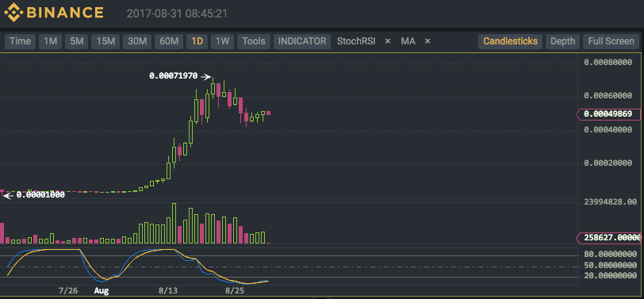Click the 0.00080000 price axis label
This screenshot has width=644, height=299.
click(x=608, y=63)
